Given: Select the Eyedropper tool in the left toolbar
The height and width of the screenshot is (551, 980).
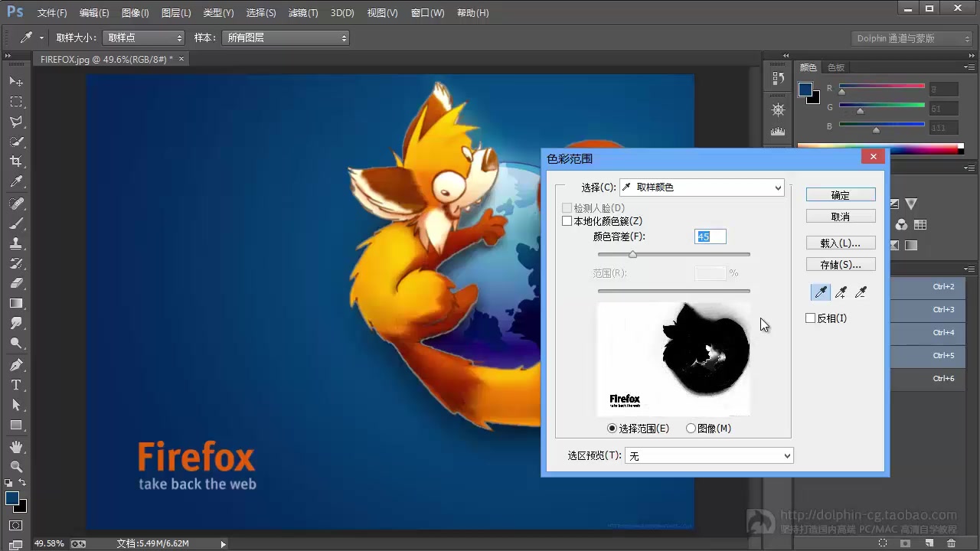Looking at the screenshot, I should tap(16, 181).
